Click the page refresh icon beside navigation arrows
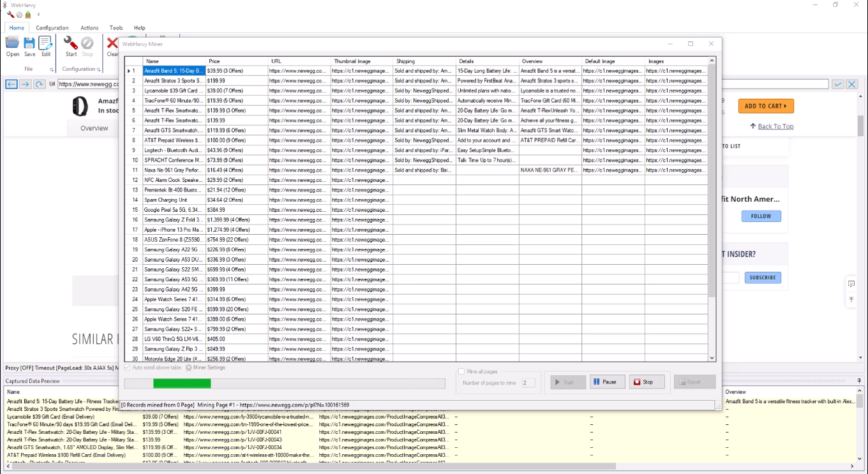 point(38,84)
